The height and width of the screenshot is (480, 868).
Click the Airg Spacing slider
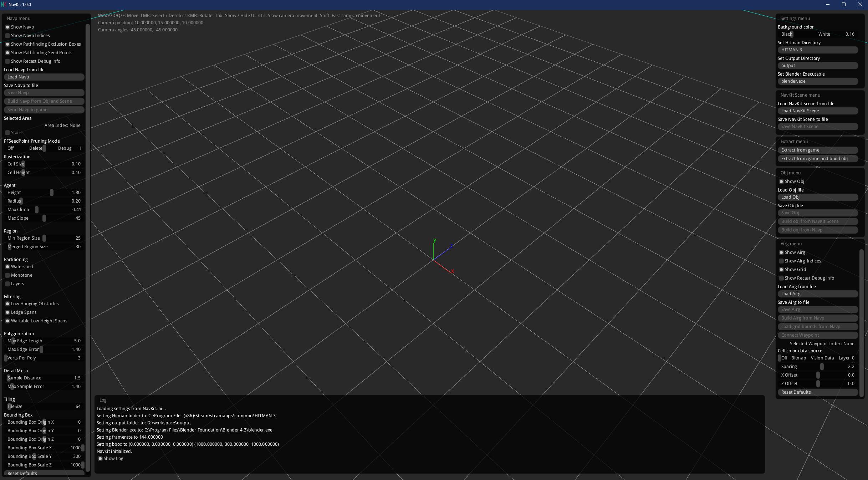tap(818, 367)
